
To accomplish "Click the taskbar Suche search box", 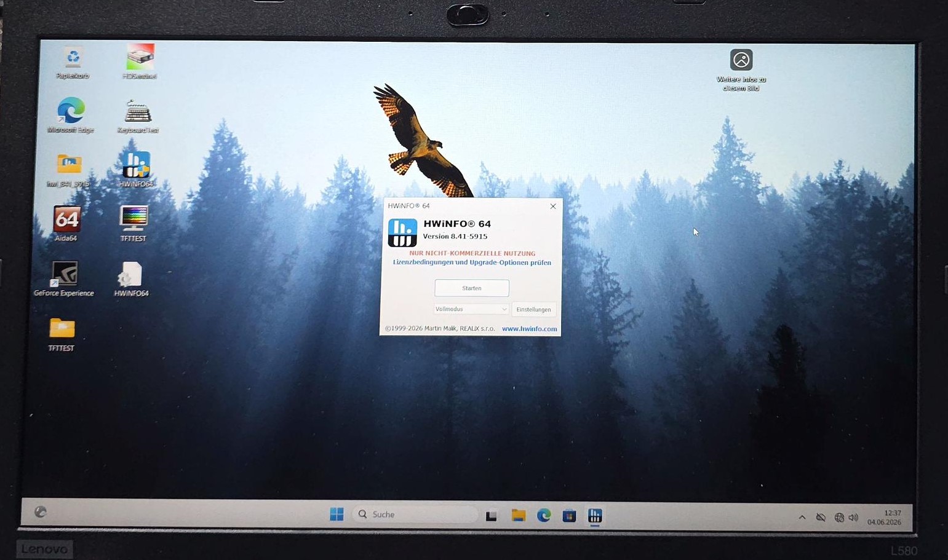I will pyautogui.click(x=416, y=515).
